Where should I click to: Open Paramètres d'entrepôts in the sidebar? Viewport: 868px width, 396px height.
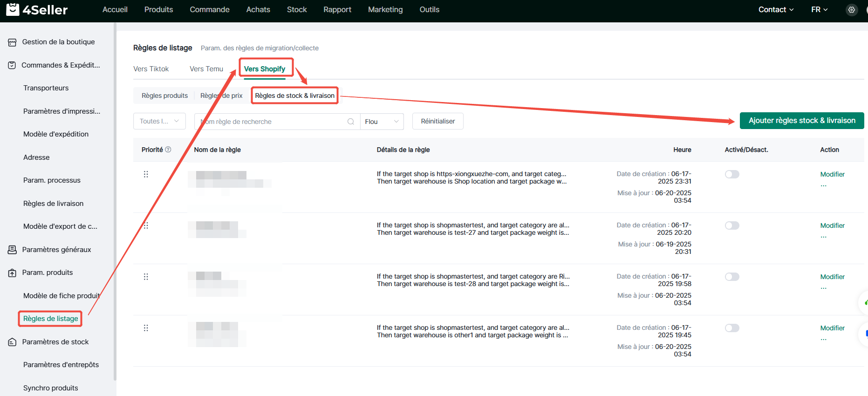(61, 365)
